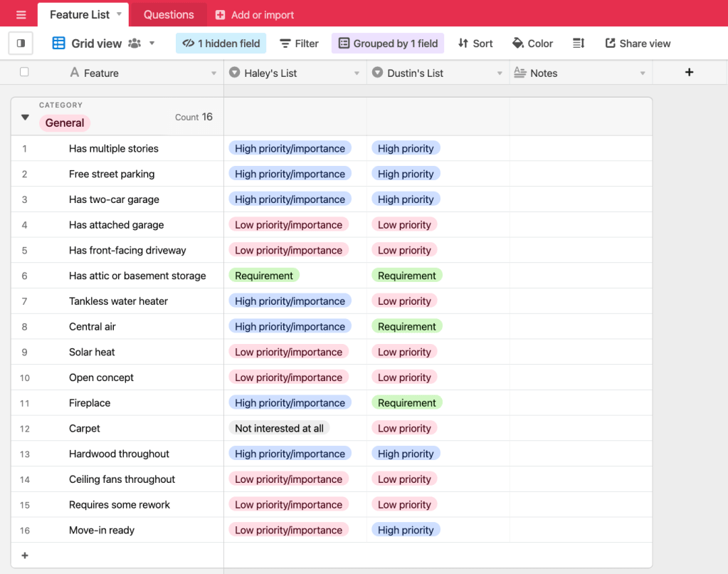The height and width of the screenshot is (574, 728).
Task: Open the Feature field dropdown
Action: pyautogui.click(x=213, y=72)
